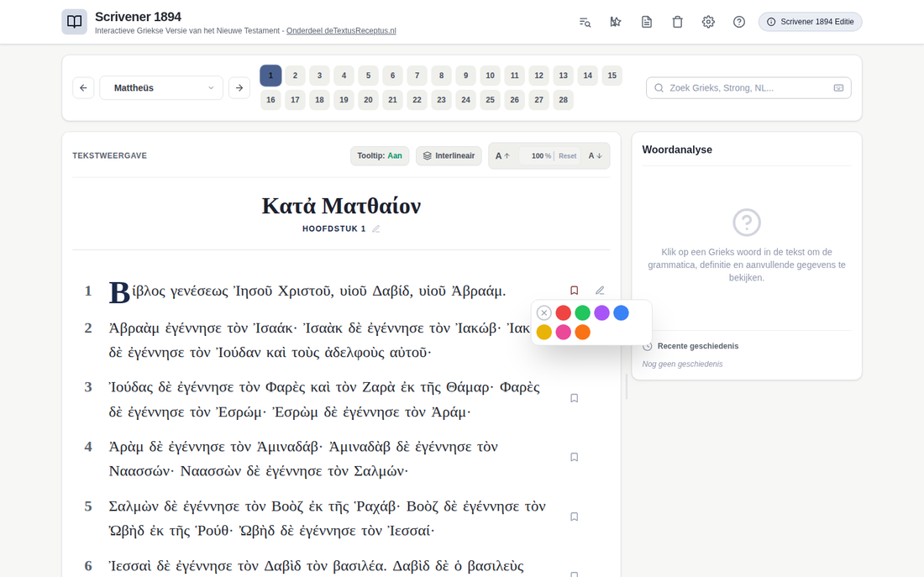The height and width of the screenshot is (577, 924).
Task: Choose the purple highlight color swatch
Action: (601, 313)
